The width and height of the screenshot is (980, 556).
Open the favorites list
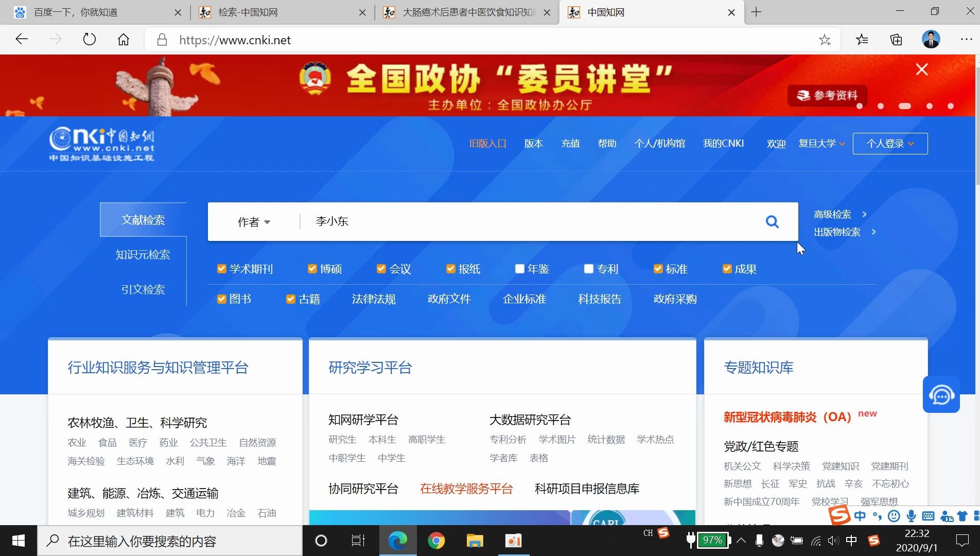point(862,40)
